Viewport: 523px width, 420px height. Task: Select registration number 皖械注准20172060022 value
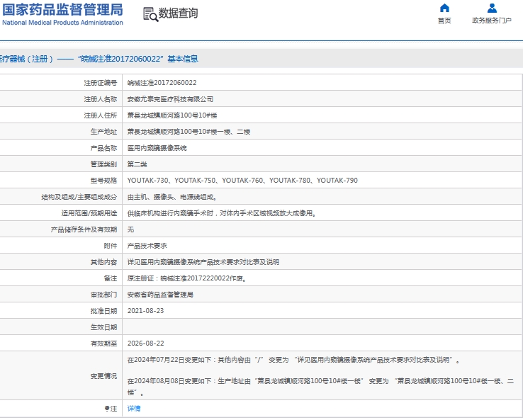tap(162, 83)
